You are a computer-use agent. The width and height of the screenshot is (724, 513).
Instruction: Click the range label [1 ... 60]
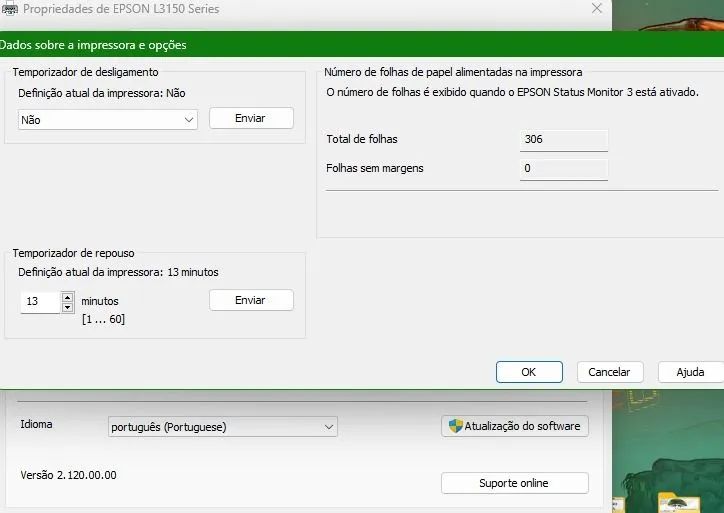(x=103, y=319)
